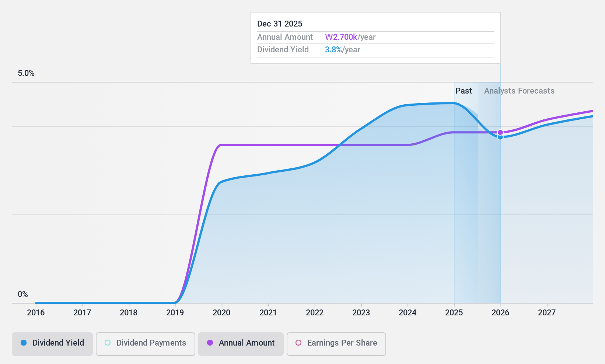Click the 5.0% y-axis label
605x364 pixels.
(x=26, y=73)
